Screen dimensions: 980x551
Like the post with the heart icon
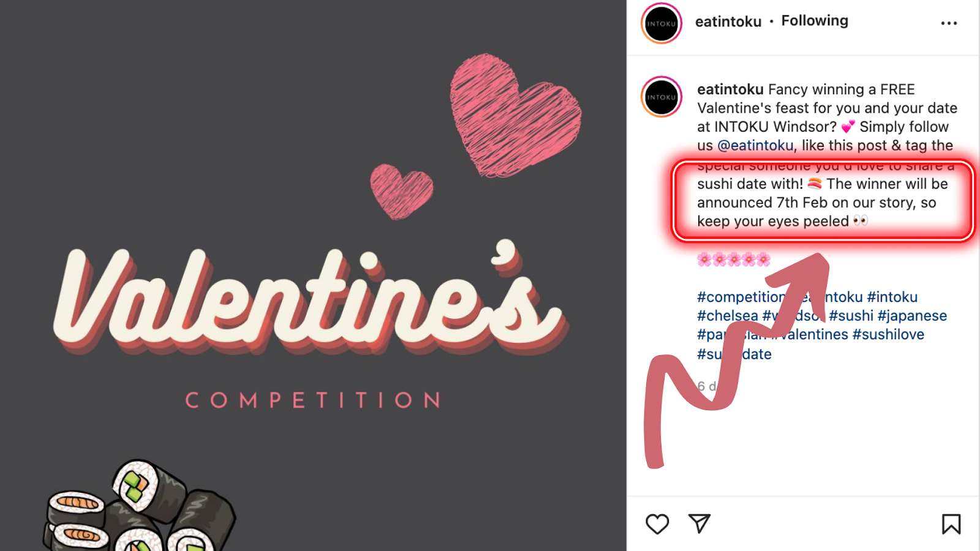(x=657, y=524)
